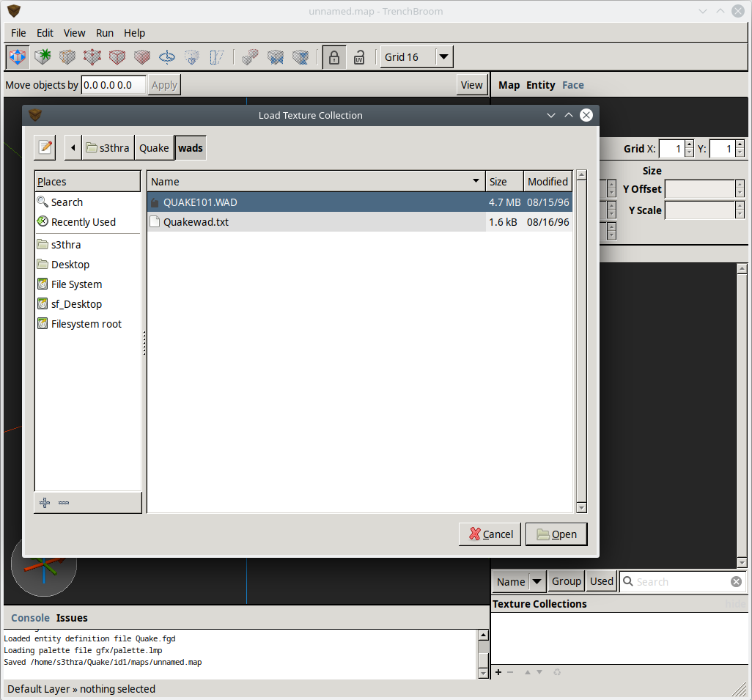Click the file list vertical scrollbar
This screenshot has width=752, height=700.
coord(581,341)
